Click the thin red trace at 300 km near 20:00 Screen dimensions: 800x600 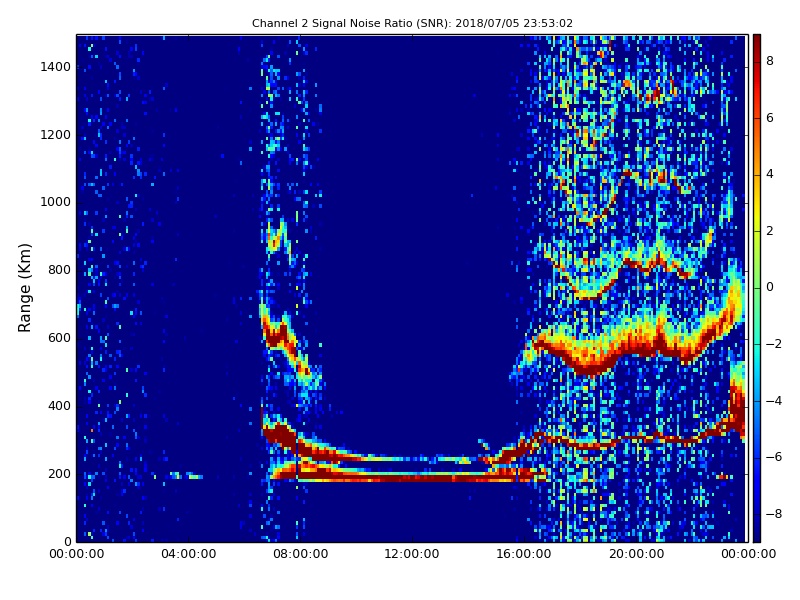tap(636, 439)
